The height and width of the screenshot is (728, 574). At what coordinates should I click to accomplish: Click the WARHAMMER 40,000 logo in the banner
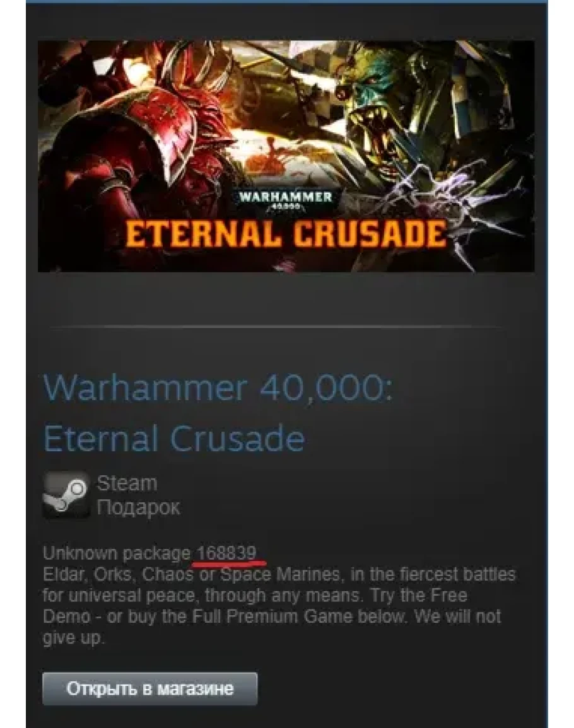click(285, 200)
